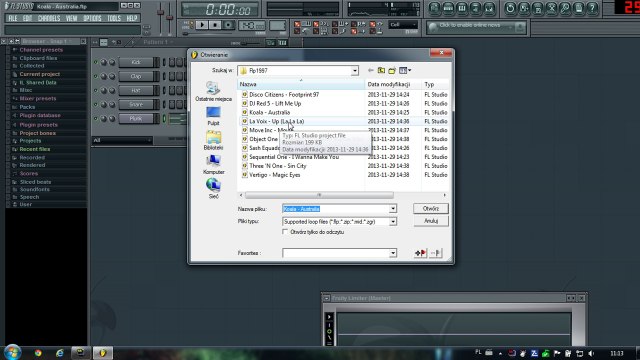Click the circular arrow undo icon
The width and height of the screenshot is (640, 360).
click(x=510, y=8)
